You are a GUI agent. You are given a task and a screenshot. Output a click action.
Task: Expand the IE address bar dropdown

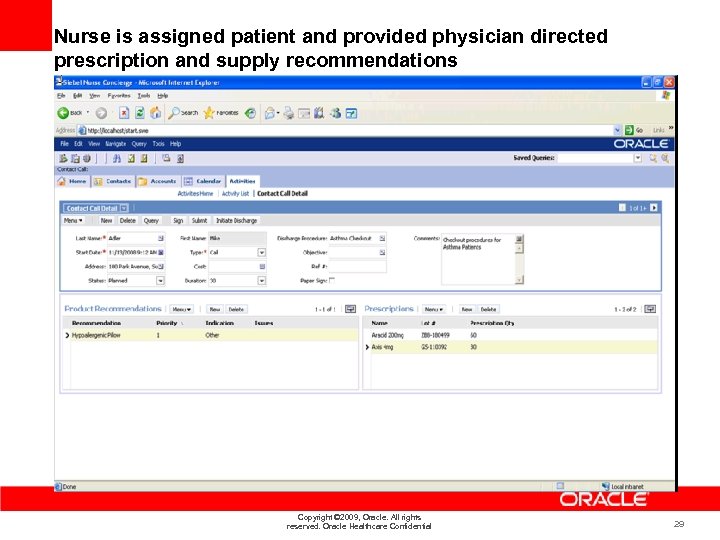pyautogui.click(x=617, y=130)
